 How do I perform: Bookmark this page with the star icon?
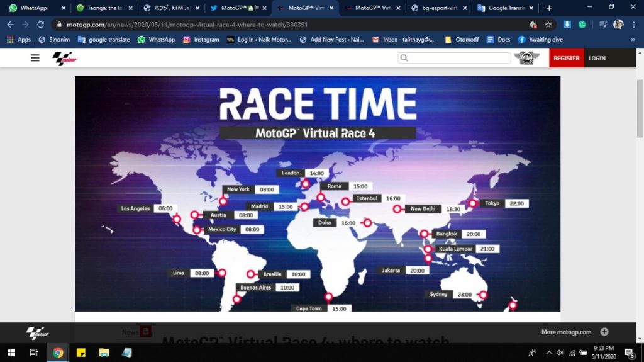click(548, 25)
